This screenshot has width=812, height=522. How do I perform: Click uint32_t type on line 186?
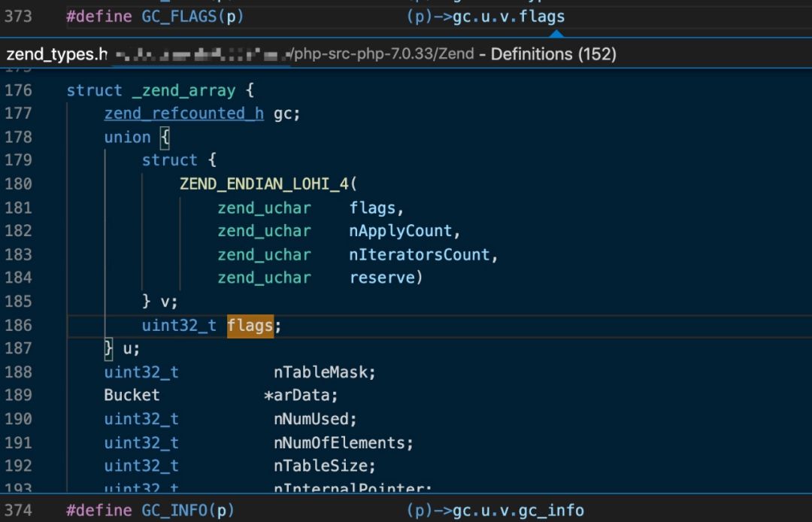[x=179, y=325]
